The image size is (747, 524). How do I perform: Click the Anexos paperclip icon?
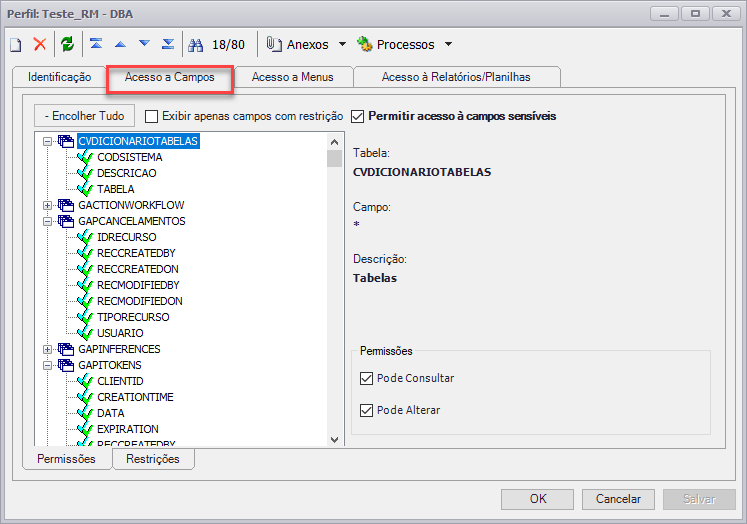click(274, 44)
